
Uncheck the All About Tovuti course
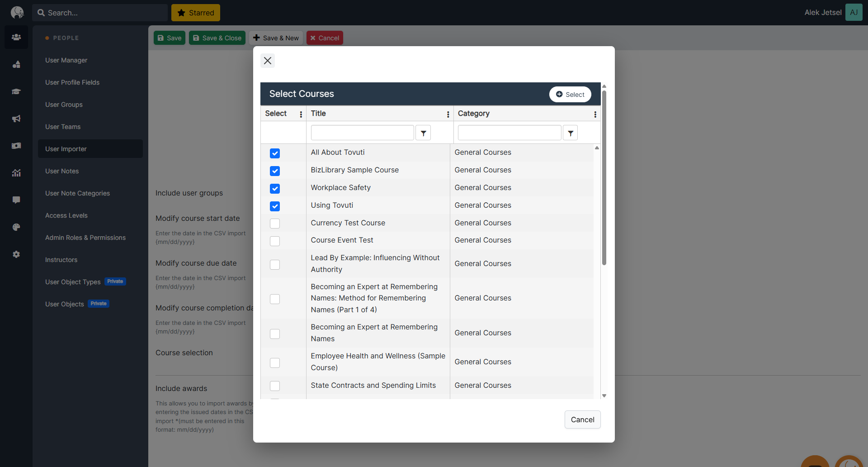(x=275, y=153)
